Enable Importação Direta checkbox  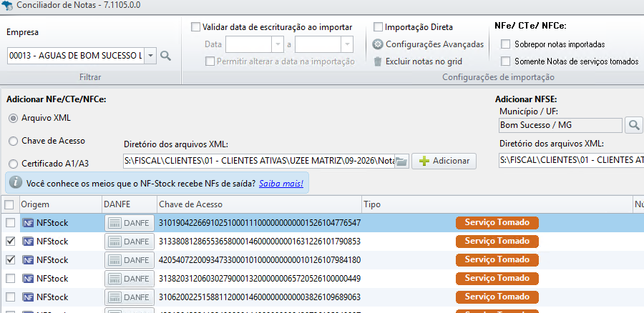(x=378, y=27)
